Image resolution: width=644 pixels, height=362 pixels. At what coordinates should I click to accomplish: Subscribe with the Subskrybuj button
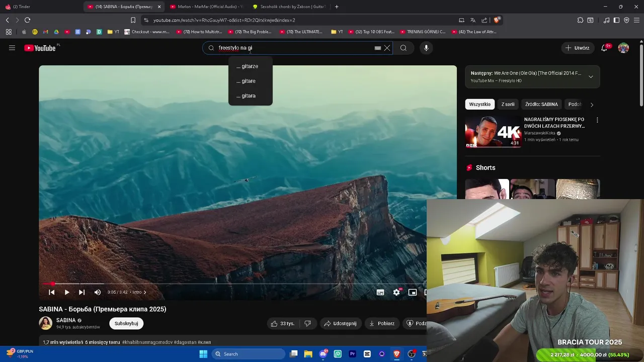point(126,323)
